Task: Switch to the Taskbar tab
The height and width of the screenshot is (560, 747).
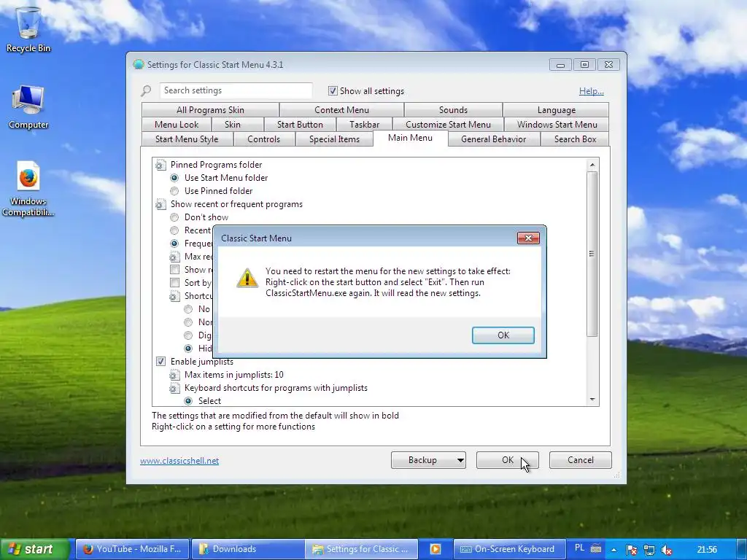Action: pyautogui.click(x=364, y=125)
